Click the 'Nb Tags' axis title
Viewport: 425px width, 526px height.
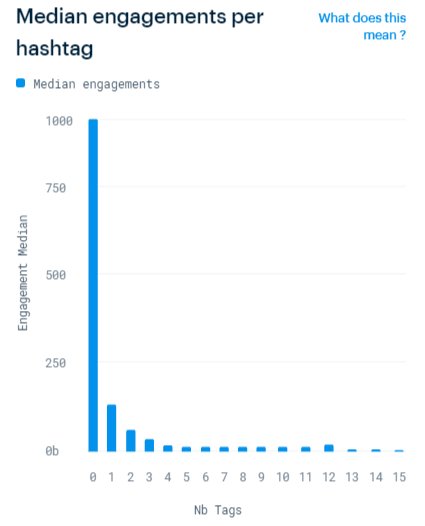click(218, 510)
